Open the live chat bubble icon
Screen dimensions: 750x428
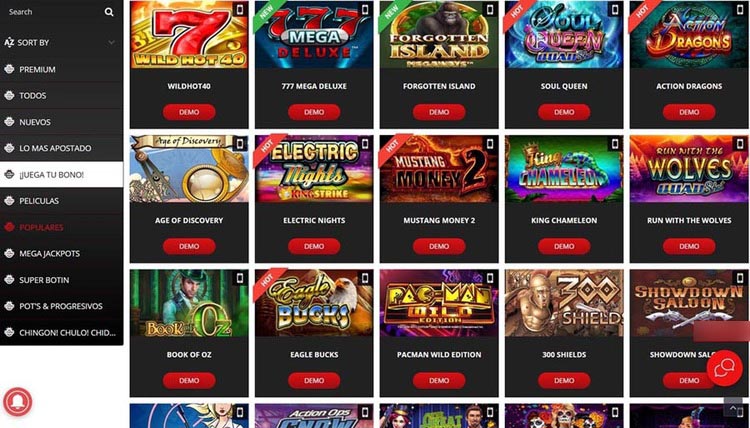click(x=725, y=368)
